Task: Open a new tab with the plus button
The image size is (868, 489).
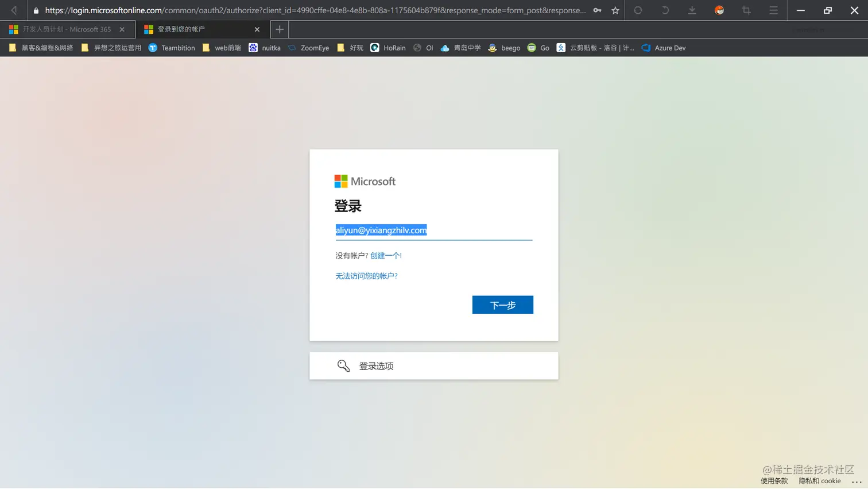Action: (279, 29)
